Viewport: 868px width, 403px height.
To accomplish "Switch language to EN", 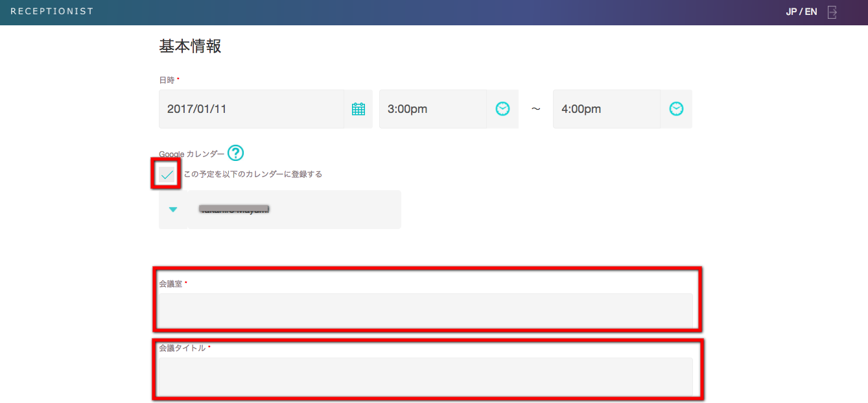I will coord(811,12).
